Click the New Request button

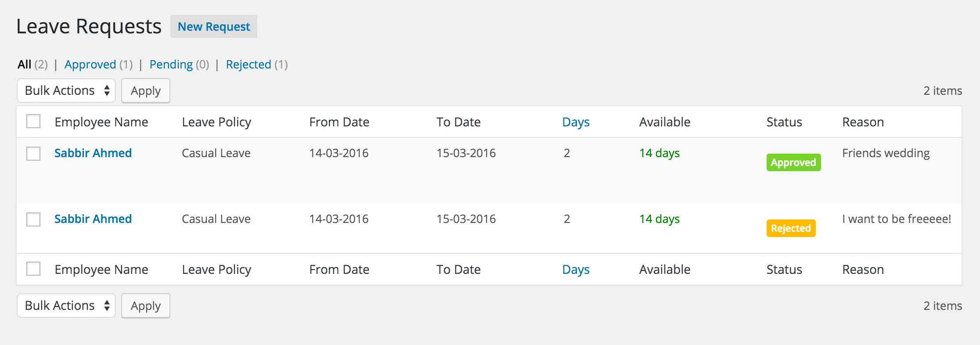click(214, 27)
